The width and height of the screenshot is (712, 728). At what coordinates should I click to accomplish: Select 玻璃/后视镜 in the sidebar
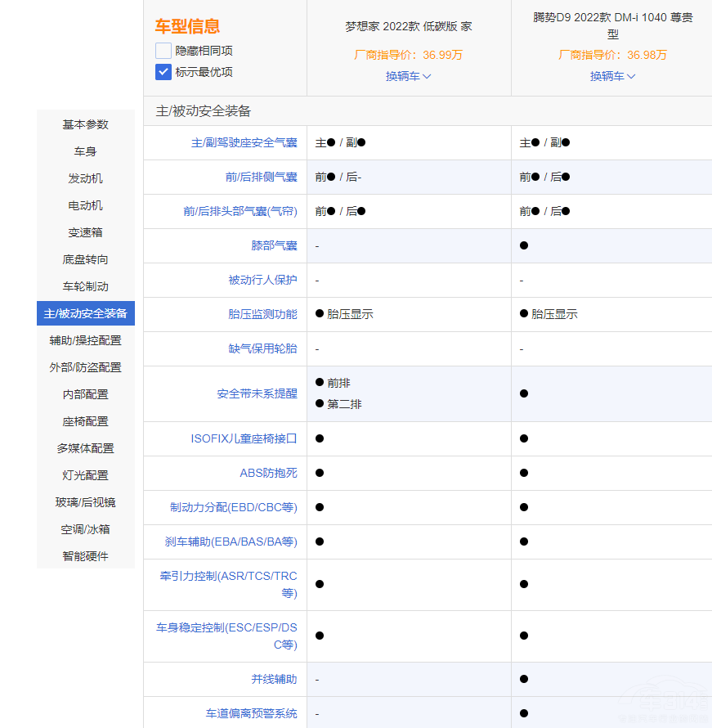[x=86, y=502]
